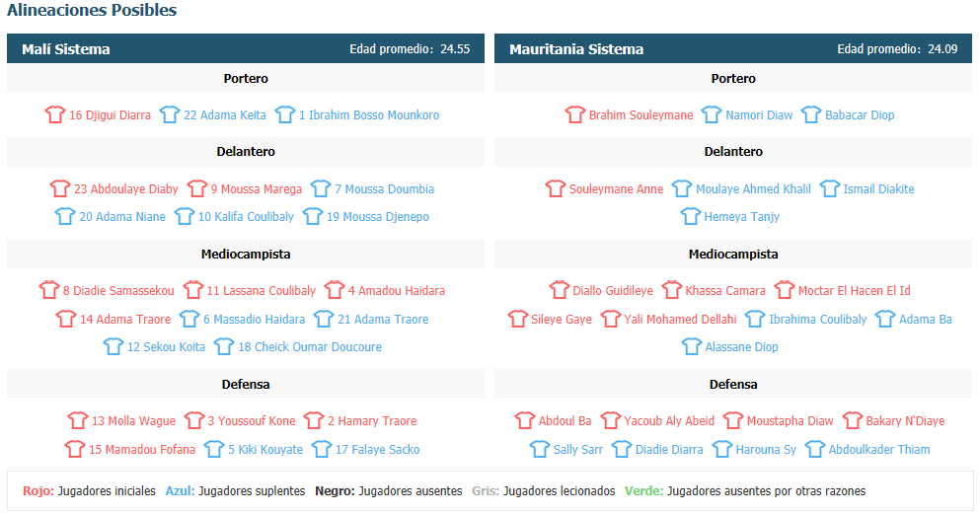980x515 pixels.
Task: Click the red jersey icon beside 14 Adama Traore
Action: coord(65,319)
